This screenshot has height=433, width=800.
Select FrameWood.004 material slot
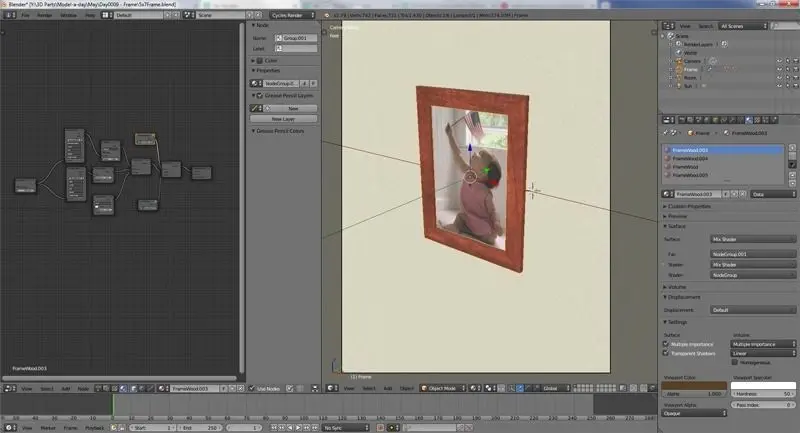coord(723,158)
